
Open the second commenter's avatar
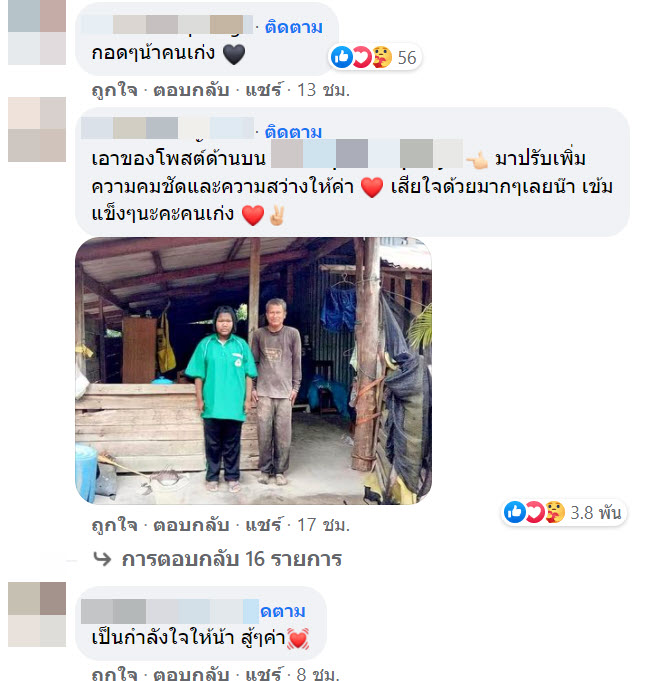[37, 129]
